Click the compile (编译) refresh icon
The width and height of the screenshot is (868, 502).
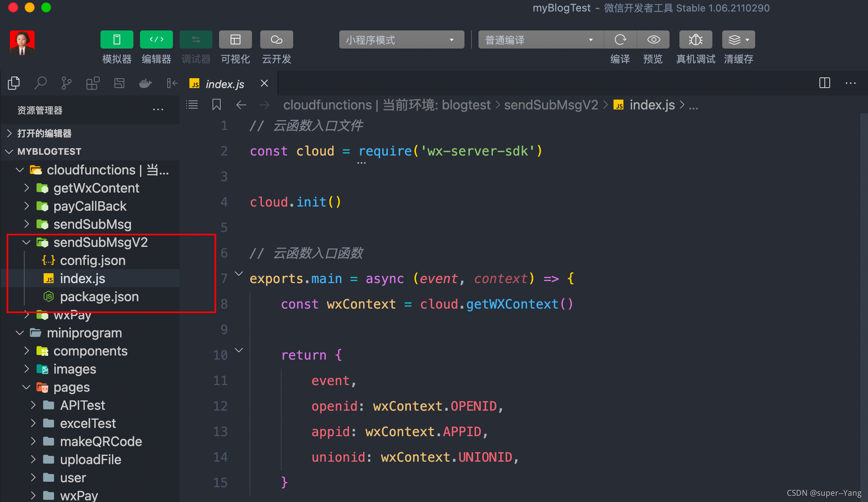[x=620, y=40]
